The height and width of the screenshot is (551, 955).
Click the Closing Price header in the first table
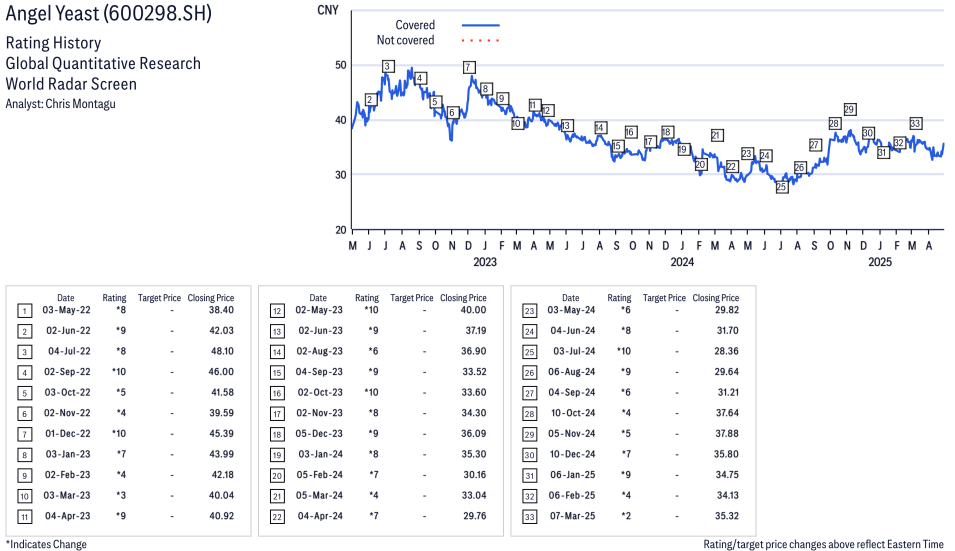coord(211,298)
